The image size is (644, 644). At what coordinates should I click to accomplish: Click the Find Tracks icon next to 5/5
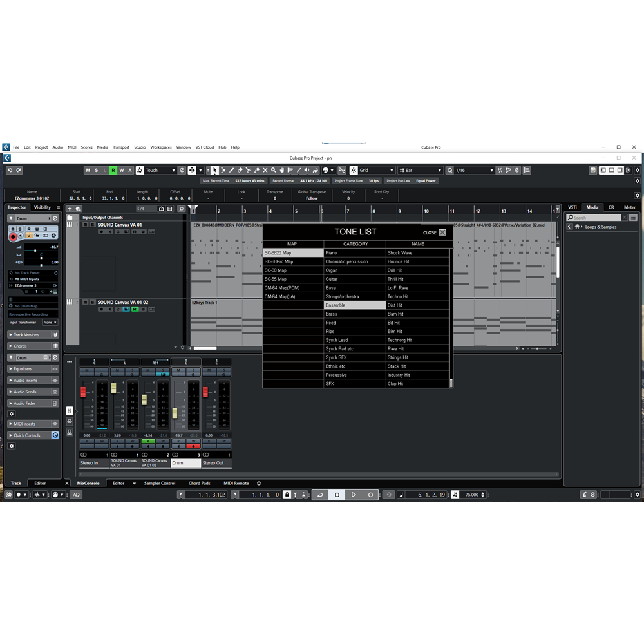tap(161, 209)
